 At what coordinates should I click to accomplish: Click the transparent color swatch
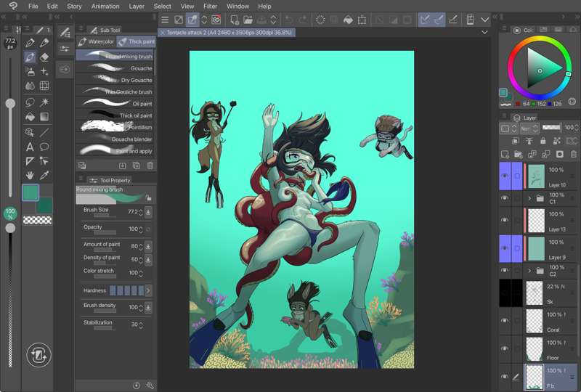pyautogui.click(x=38, y=221)
